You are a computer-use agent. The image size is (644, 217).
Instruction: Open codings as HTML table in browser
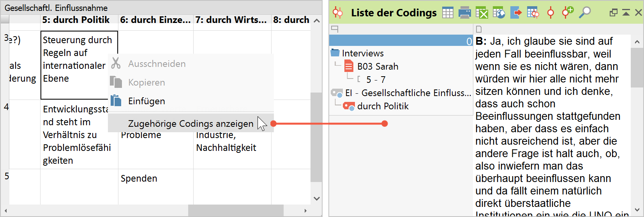pyautogui.click(x=499, y=13)
